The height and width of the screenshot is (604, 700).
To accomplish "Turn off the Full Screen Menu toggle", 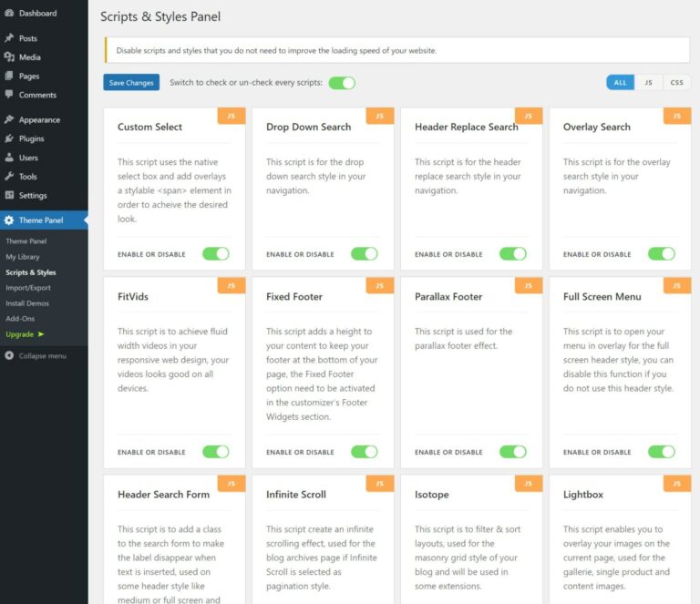I will click(x=661, y=452).
